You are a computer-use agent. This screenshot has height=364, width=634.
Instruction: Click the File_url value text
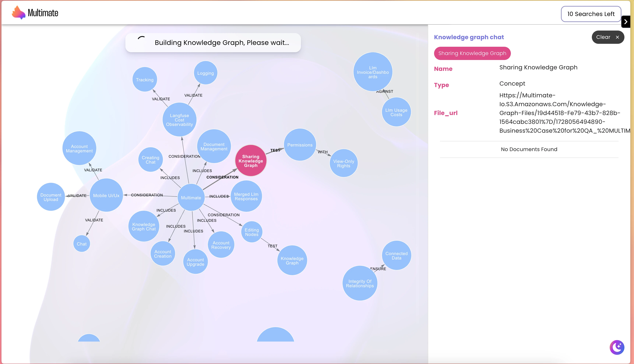[x=565, y=113]
